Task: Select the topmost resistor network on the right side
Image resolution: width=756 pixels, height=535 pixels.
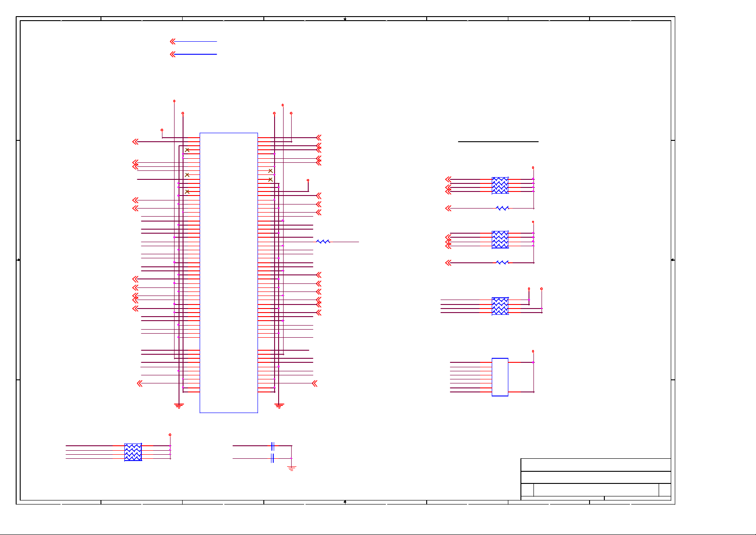Action: (500, 185)
